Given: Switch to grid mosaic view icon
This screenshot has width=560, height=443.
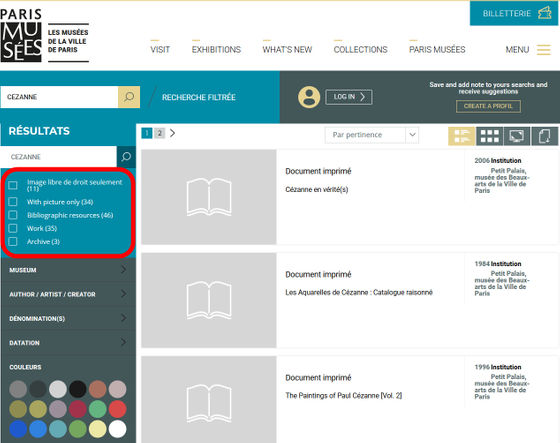Looking at the screenshot, I should coord(489,136).
